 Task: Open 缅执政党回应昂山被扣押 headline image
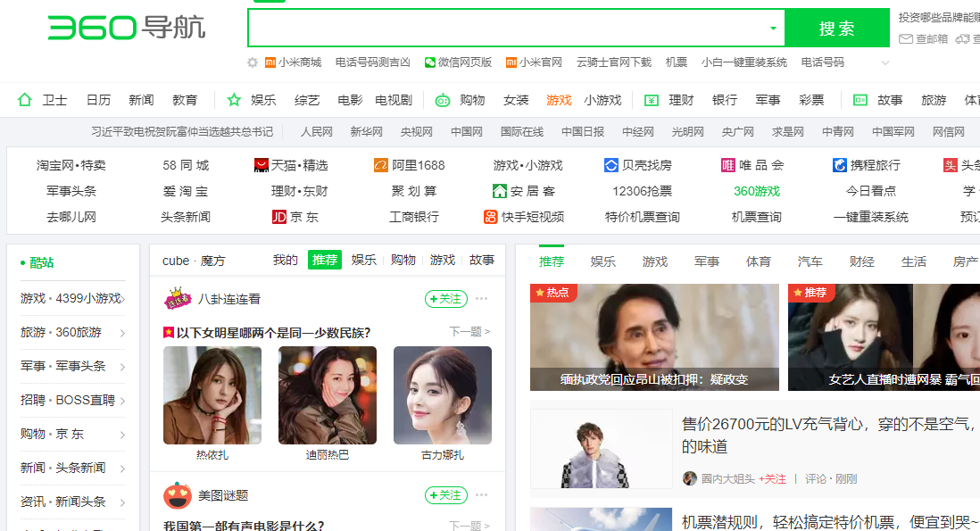tap(654, 337)
